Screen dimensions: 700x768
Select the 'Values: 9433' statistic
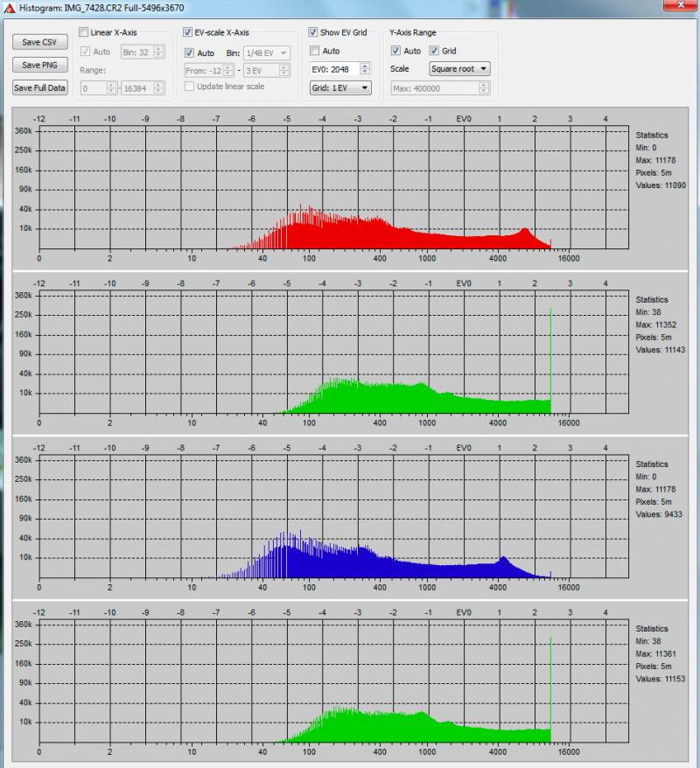(659, 514)
